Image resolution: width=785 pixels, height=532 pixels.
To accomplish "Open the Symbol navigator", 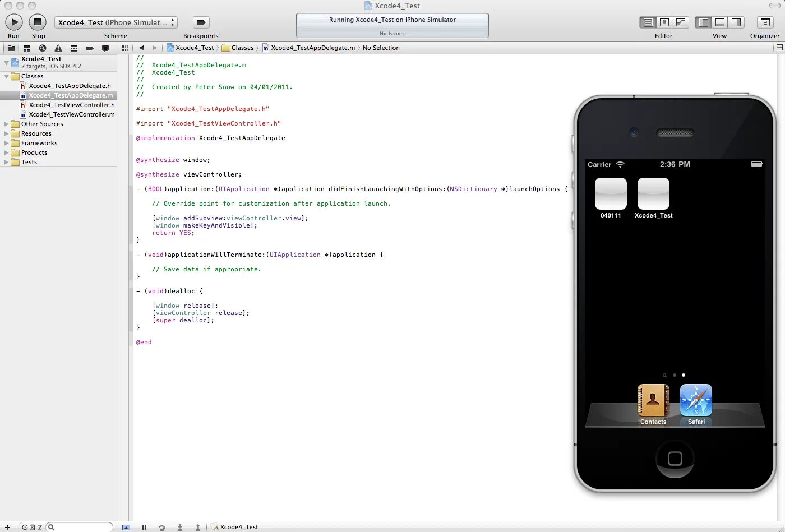I will [x=26, y=48].
